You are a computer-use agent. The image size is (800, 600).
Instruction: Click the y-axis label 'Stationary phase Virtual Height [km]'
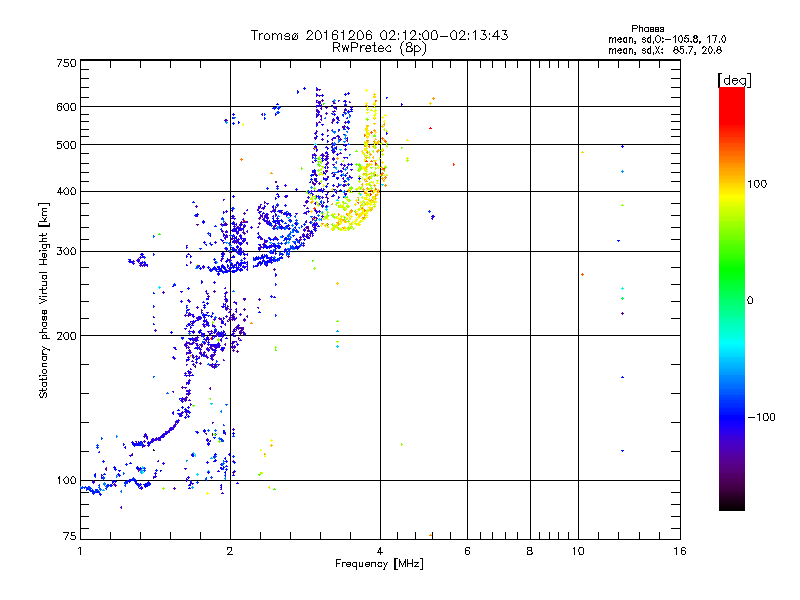point(43,301)
